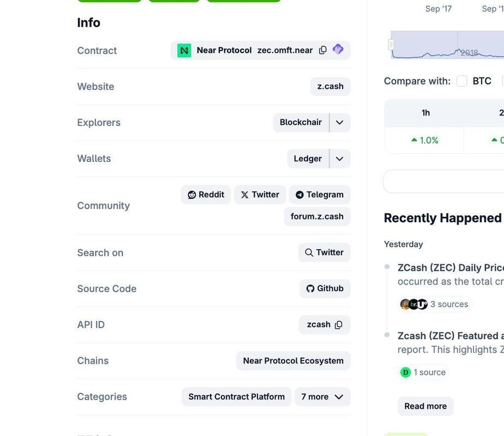
Task: View the 3 sources for the news item
Action: tap(435, 304)
